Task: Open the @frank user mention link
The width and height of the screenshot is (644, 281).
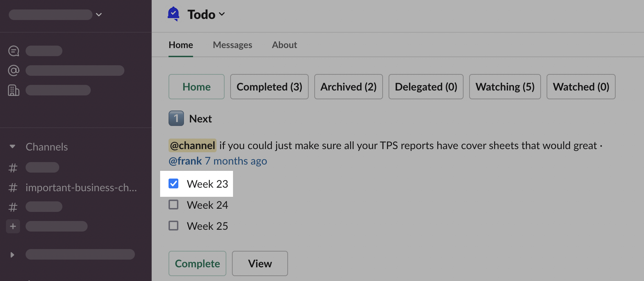Action: [185, 161]
